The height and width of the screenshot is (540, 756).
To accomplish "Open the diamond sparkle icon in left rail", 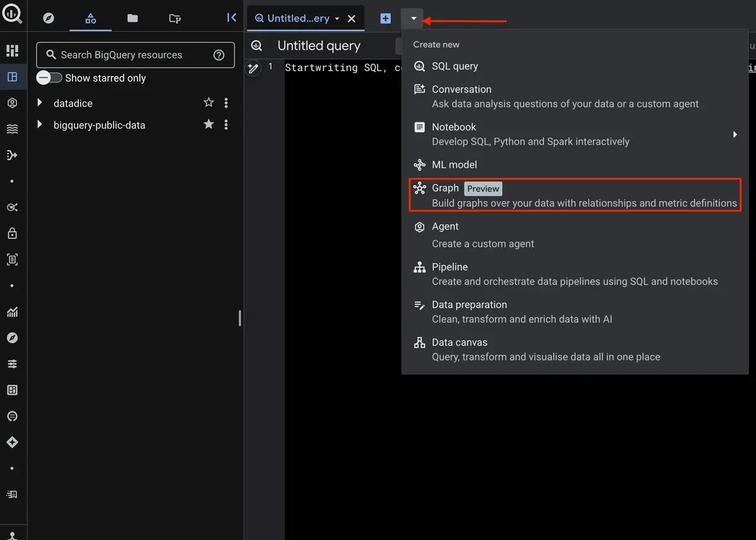I will pos(12,442).
